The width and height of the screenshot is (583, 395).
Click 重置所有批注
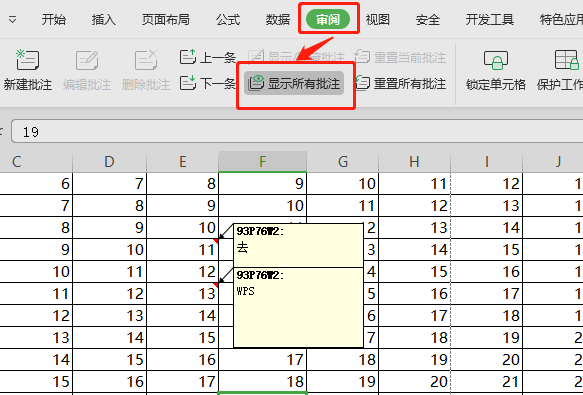400,83
